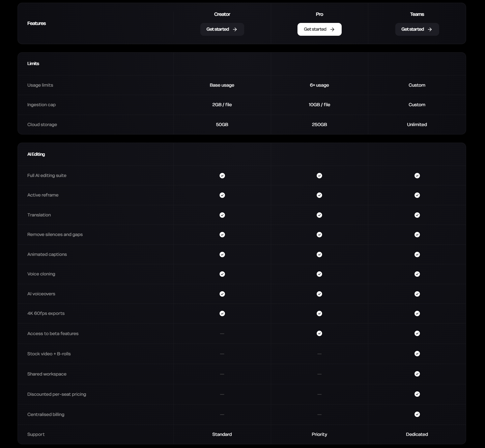The height and width of the screenshot is (448, 485).
Task: Click Teams checkmark for Stock video + B-rolls
Action: (417, 354)
